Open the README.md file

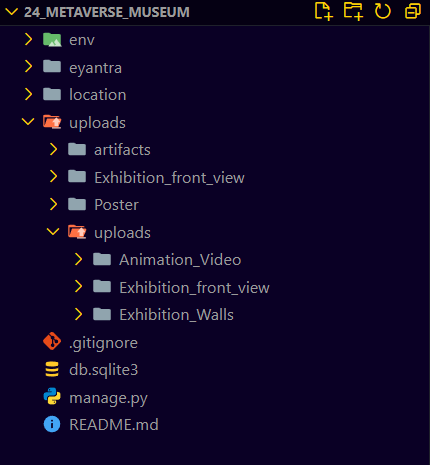[x=114, y=424]
